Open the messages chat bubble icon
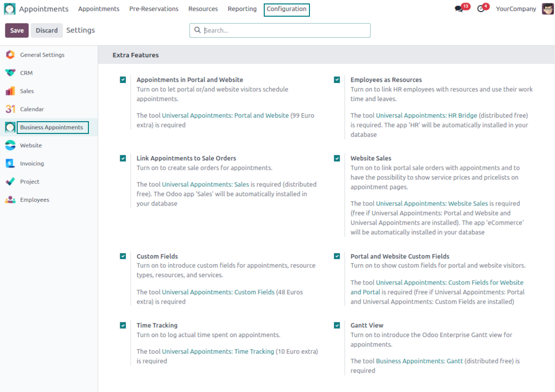Screen dimensions: 555x392 459,9
